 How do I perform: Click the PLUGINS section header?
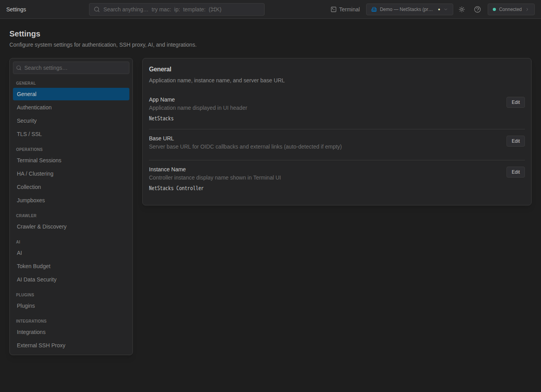click(25, 295)
